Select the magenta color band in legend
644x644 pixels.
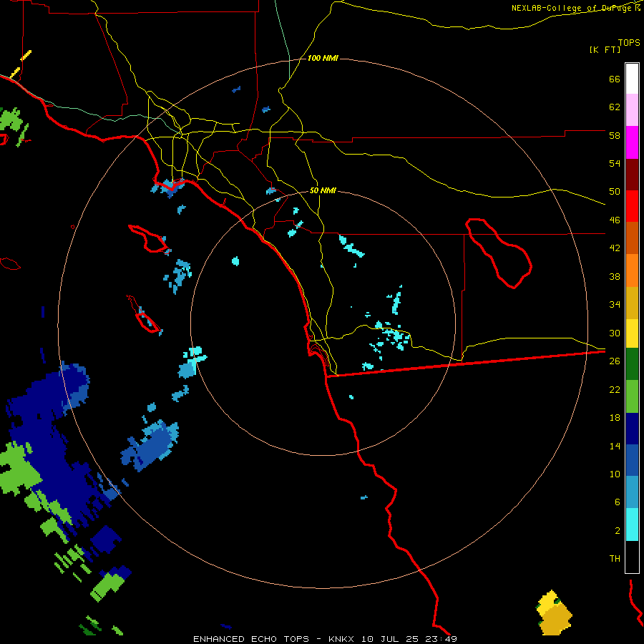632,142
